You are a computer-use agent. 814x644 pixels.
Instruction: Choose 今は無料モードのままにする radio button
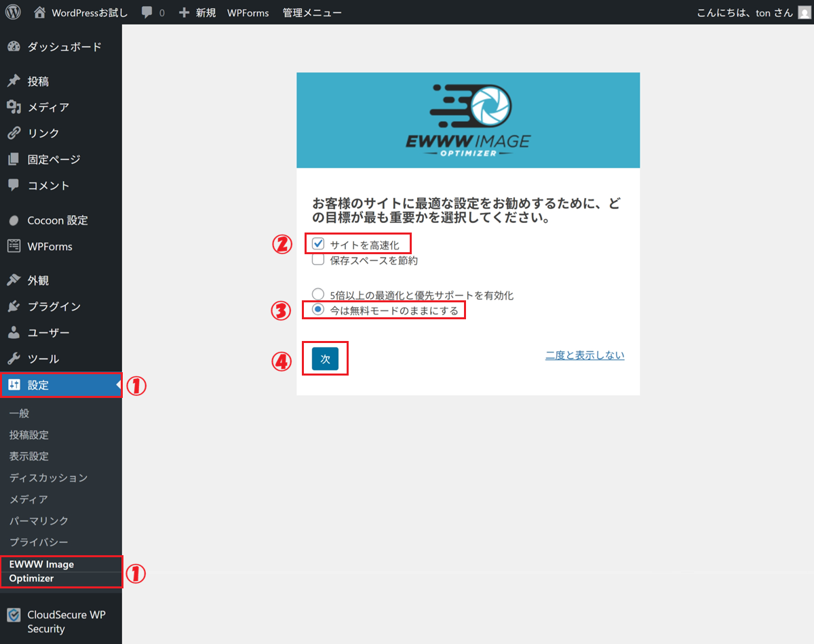(318, 310)
